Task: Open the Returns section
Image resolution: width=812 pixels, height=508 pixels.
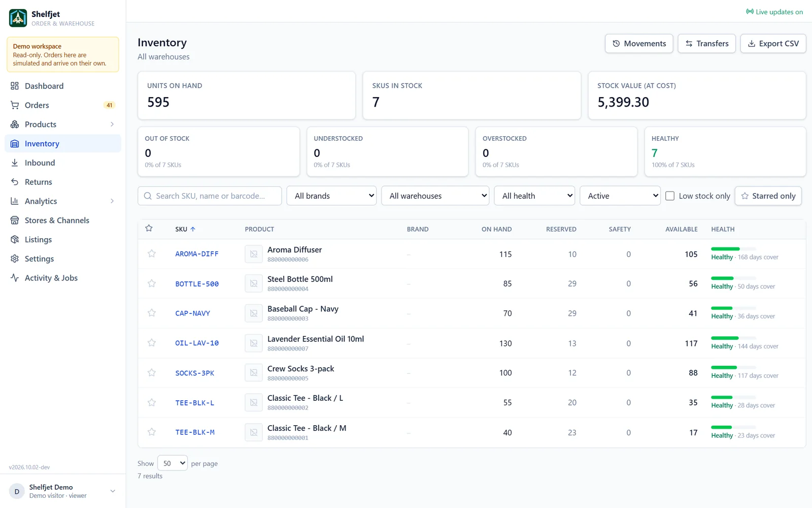Action: (x=63, y=182)
